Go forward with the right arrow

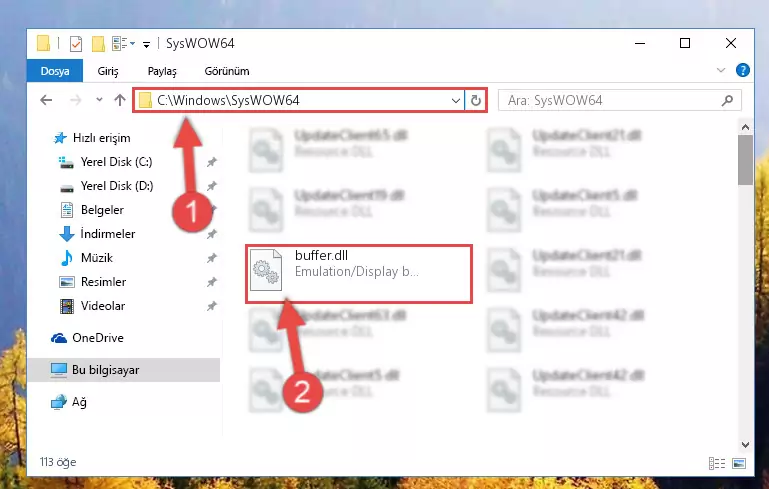[x=76, y=100]
